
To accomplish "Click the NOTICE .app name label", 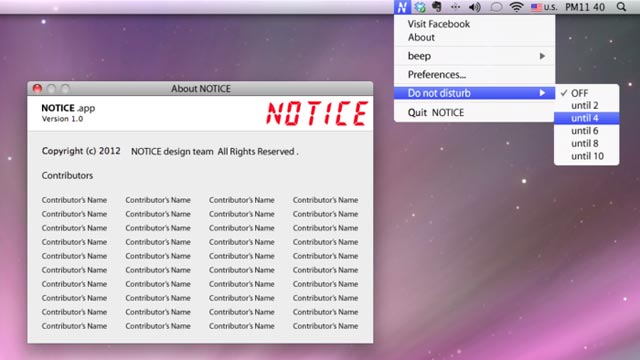I will (x=68, y=108).
